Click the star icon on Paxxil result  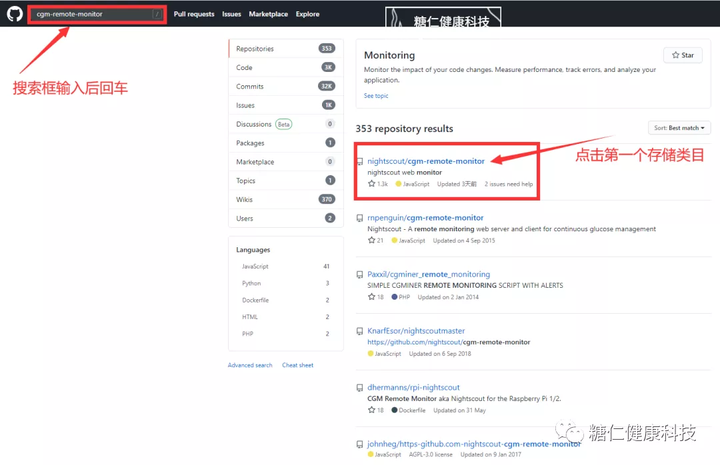tap(371, 297)
